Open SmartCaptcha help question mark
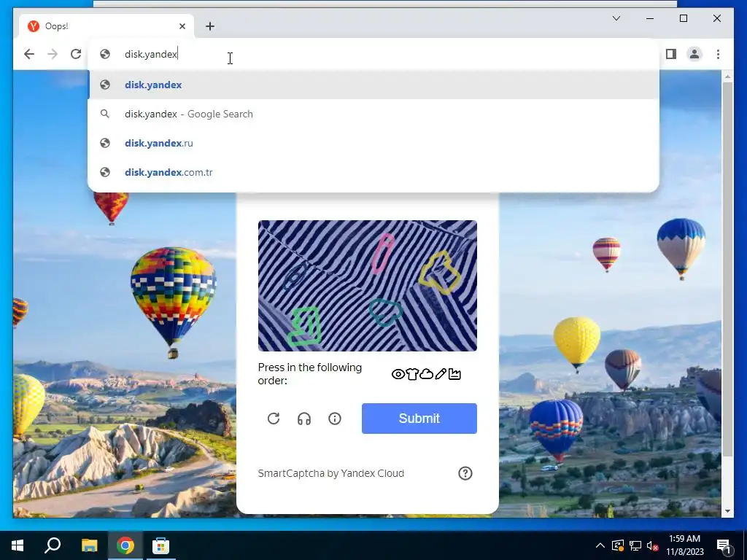The width and height of the screenshot is (747, 560). coord(465,473)
